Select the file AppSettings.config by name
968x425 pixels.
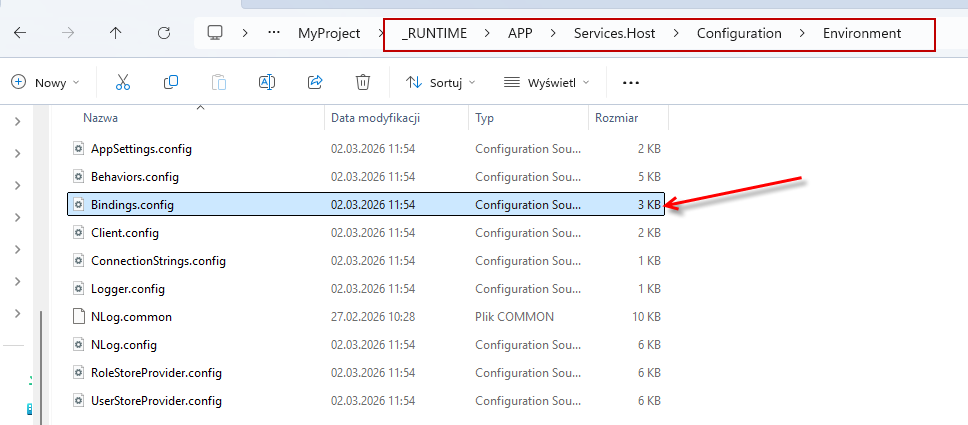click(x=141, y=149)
